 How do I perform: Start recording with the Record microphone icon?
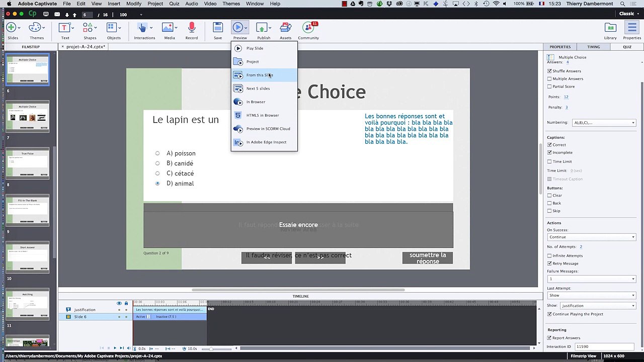point(192,28)
